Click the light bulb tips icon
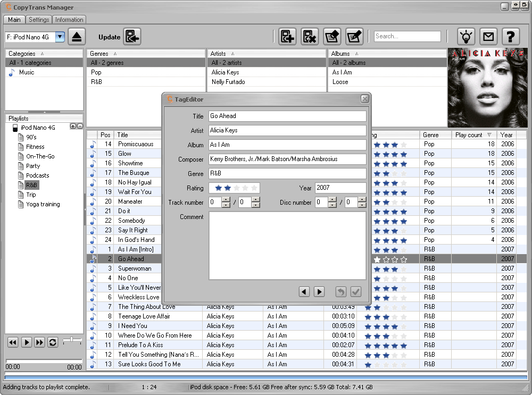The image size is (532, 395). (466, 37)
